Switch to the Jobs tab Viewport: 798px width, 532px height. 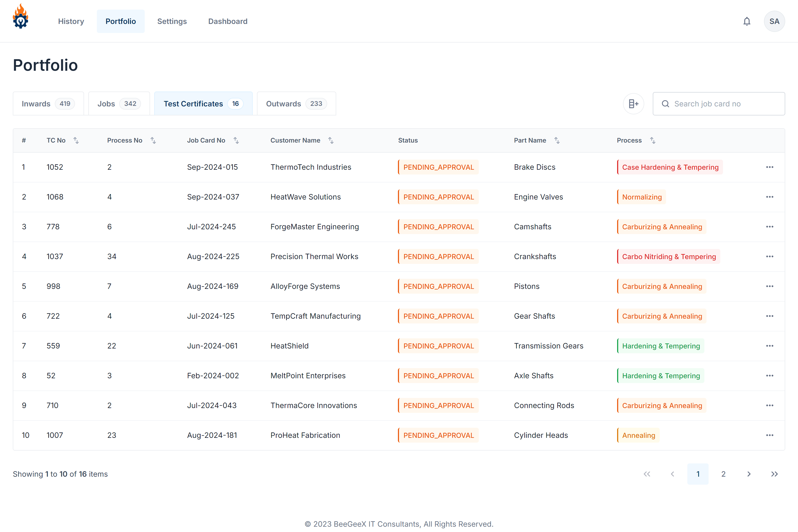[119, 104]
